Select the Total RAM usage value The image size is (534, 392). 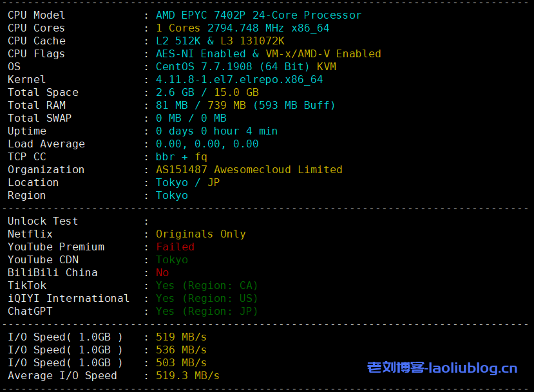[245, 105]
